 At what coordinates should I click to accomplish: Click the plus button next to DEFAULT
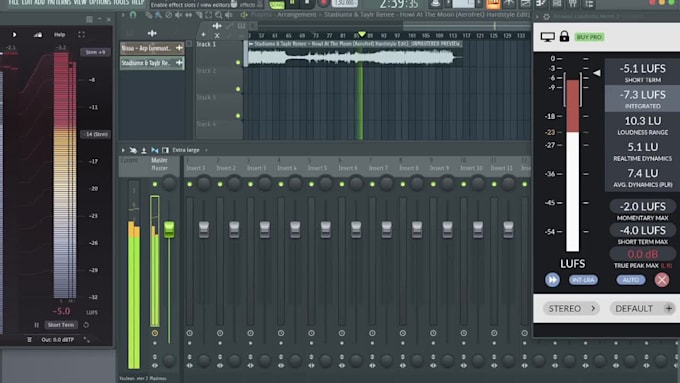coord(669,308)
